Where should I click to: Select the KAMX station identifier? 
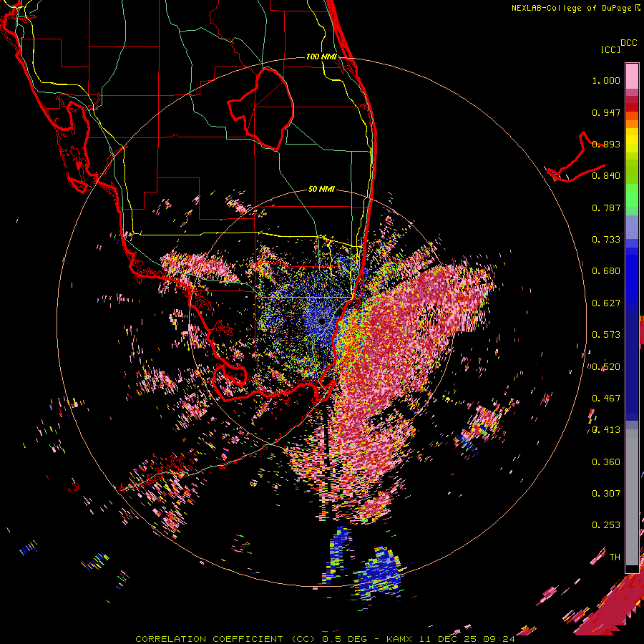399,639
